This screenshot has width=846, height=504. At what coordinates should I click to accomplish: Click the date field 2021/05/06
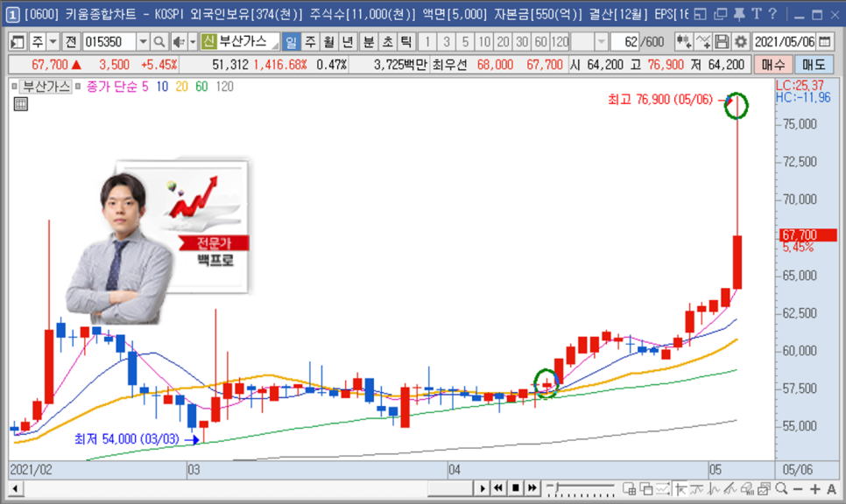(785, 41)
